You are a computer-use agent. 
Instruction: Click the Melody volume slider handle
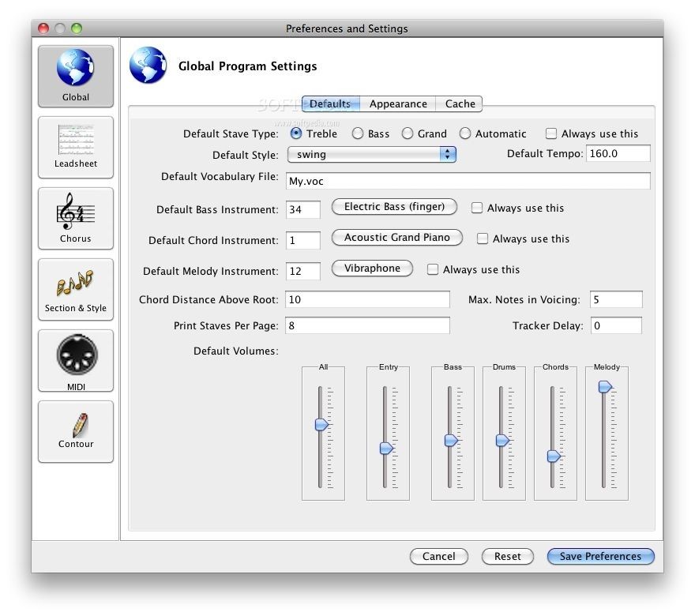(605, 386)
